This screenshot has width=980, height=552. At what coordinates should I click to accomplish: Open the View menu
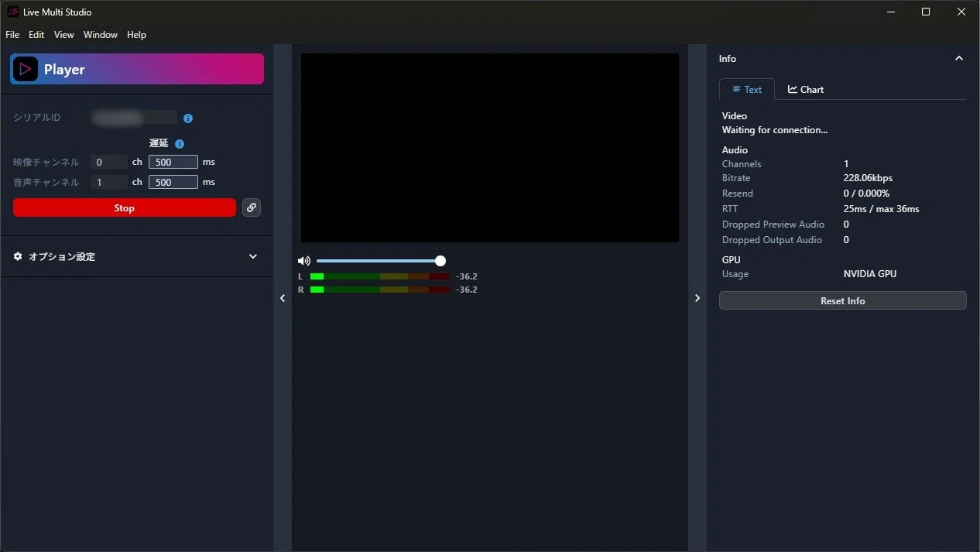[x=64, y=35]
